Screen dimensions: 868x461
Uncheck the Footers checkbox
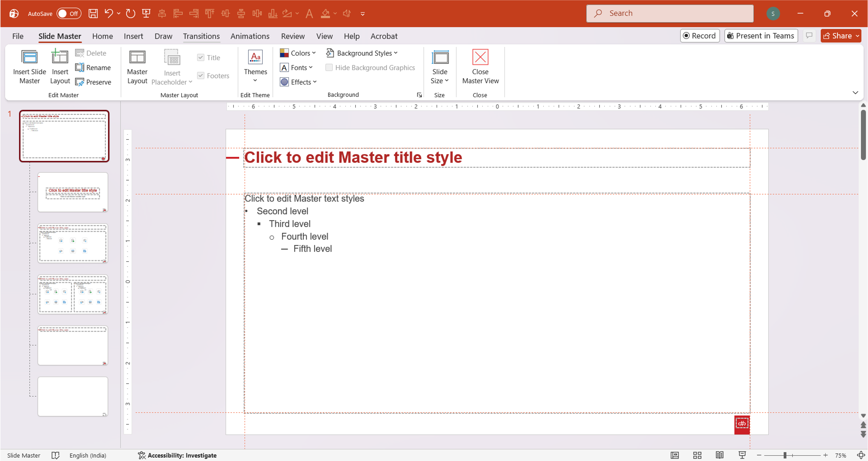pos(201,75)
